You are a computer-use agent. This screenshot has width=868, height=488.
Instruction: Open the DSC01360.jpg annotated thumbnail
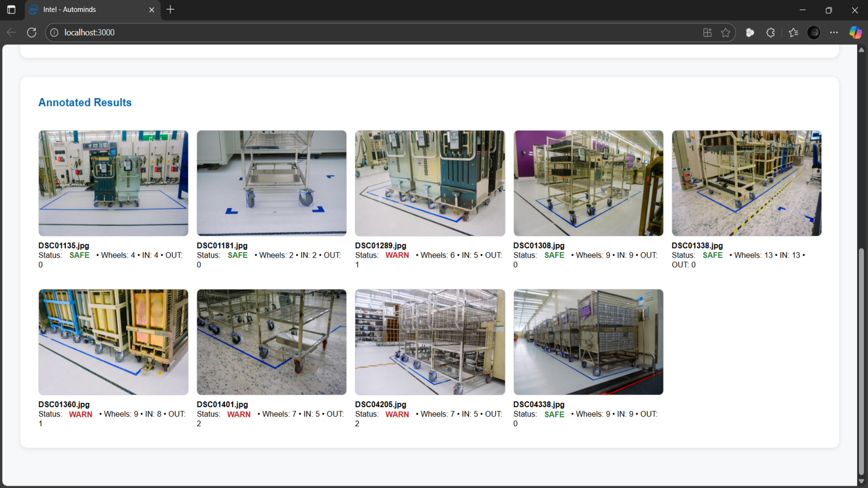point(113,342)
